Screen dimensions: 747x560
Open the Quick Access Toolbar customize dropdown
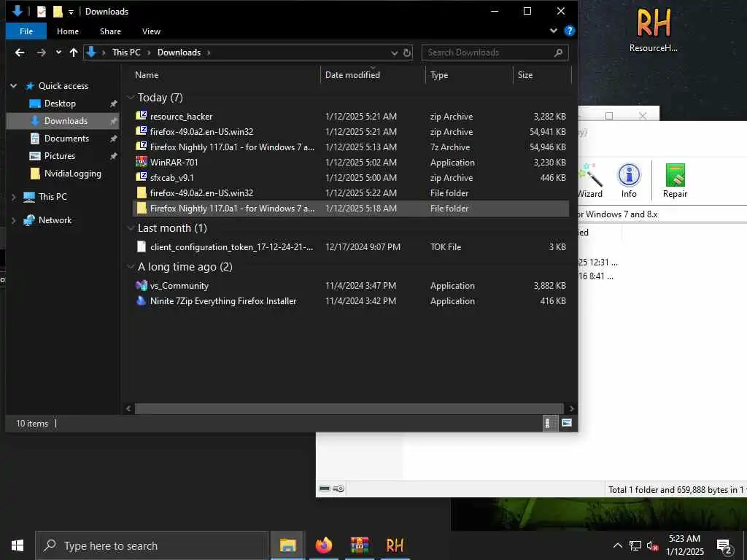click(x=71, y=12)
